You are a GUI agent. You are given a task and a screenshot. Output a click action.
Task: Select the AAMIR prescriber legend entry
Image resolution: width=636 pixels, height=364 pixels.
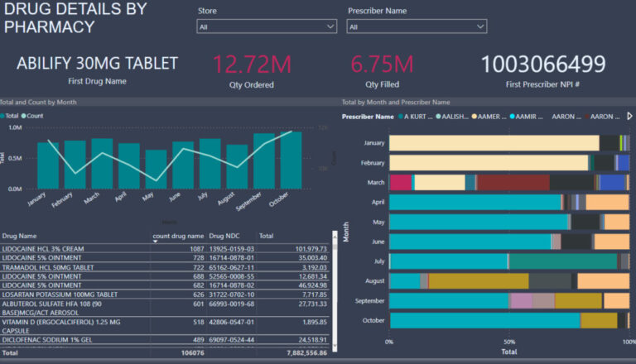click(x=515, y=117)
